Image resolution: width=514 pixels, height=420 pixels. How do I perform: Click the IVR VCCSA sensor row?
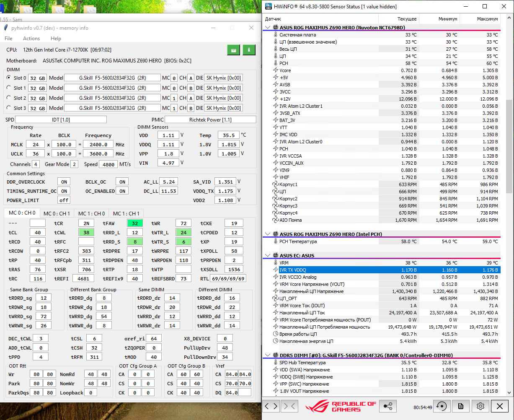pyautogui.click(x=381, y=156)
